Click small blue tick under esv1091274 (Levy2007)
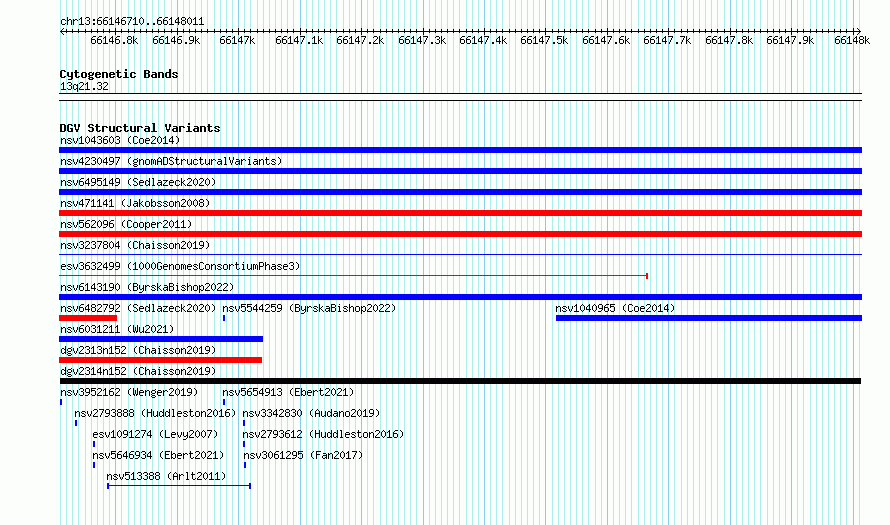 pos(94,444)
